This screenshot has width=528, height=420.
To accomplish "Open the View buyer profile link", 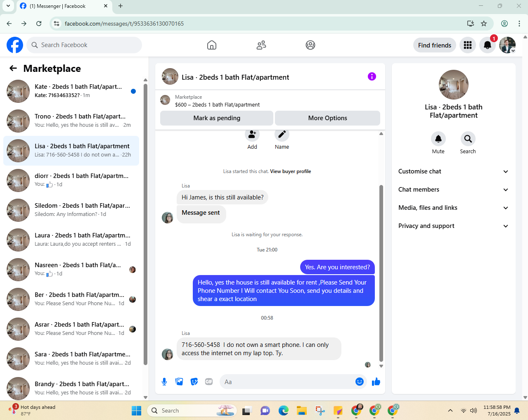I will point(291,171).
